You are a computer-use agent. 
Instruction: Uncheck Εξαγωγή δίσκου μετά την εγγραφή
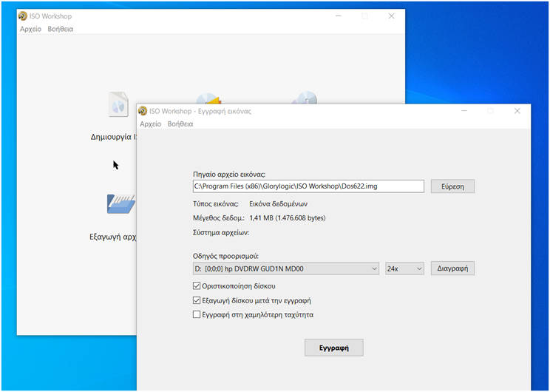[197, 300]
